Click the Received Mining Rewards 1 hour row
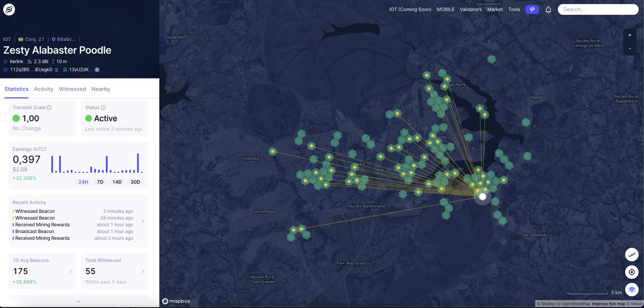644x308 pixels. [x=73, y=225]
